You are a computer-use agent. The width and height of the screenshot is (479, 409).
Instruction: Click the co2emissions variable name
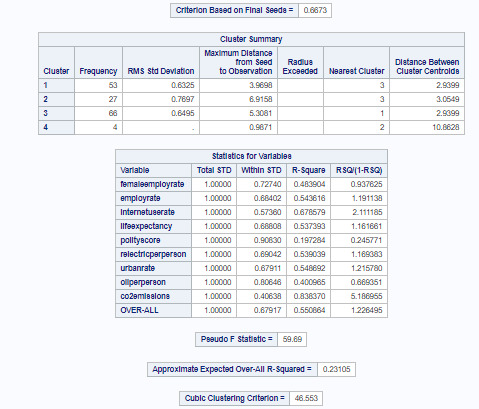145,296
